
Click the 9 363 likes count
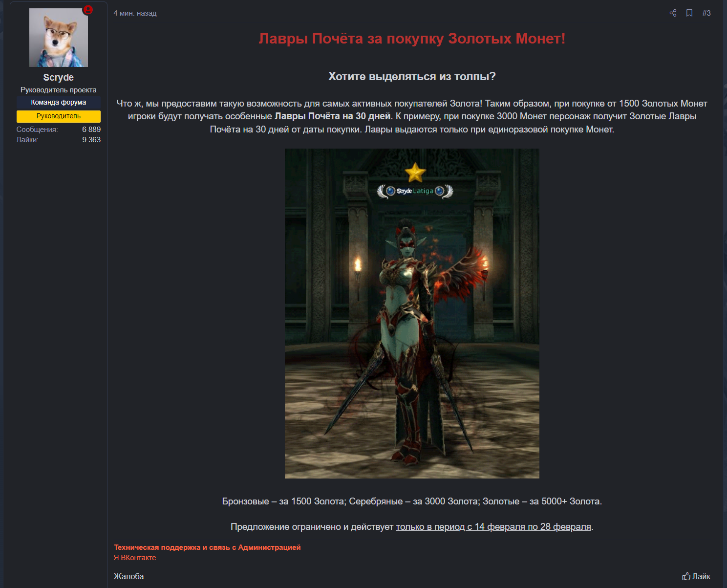(91, 140)
